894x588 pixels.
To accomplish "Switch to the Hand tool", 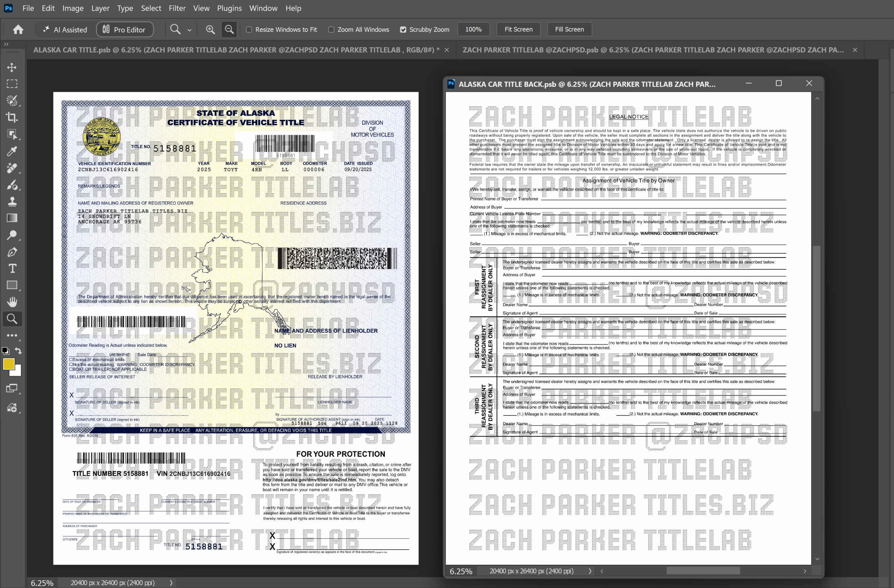I will [12, 302].
